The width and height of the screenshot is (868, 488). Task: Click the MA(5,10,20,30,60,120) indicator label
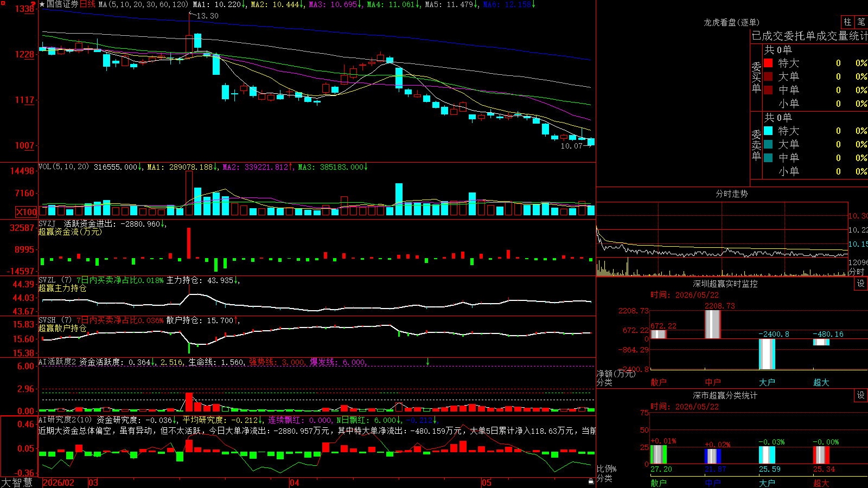(x=143, y=4)
